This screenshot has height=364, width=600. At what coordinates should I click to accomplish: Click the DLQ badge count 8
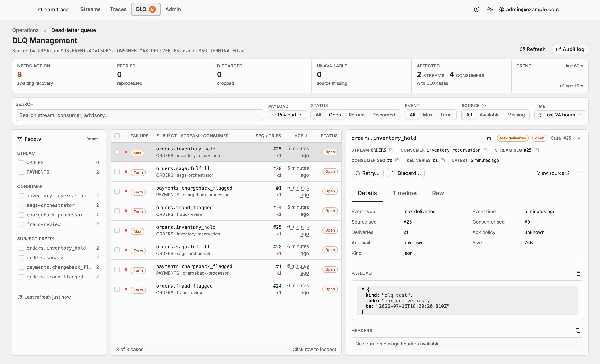pyautogui.click(x=152, y=9)
